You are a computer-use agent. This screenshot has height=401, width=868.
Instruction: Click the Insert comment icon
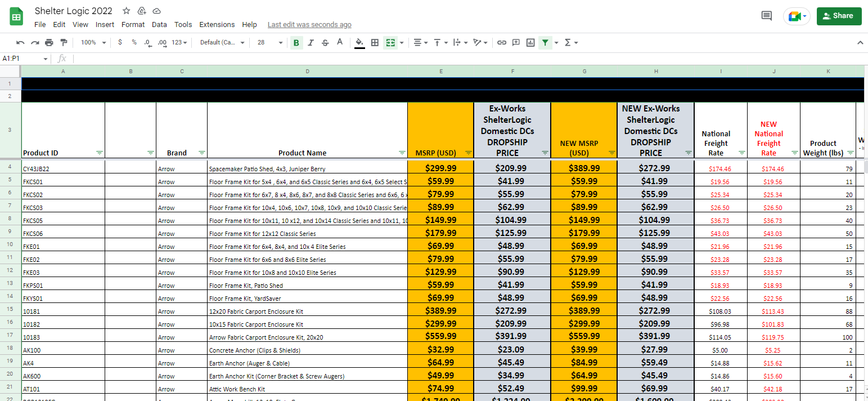(x=516, y=42)
